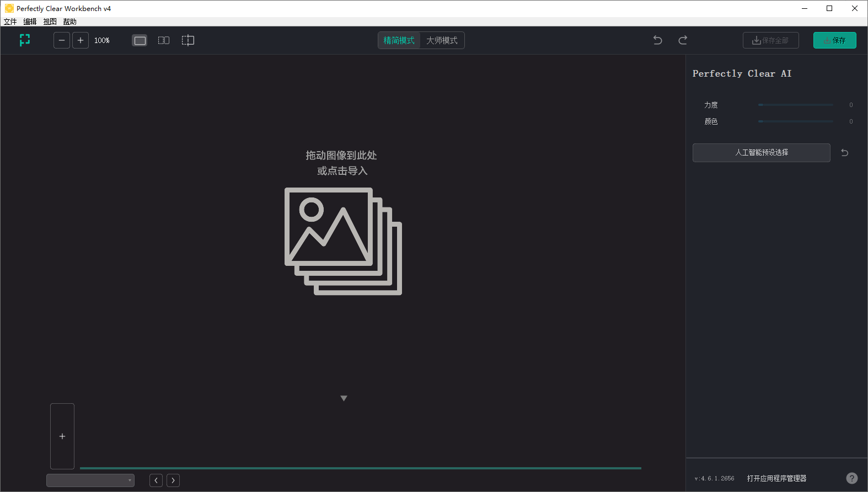
Task: Adjust the 力度 slider
Action: (x=795, y=105)
